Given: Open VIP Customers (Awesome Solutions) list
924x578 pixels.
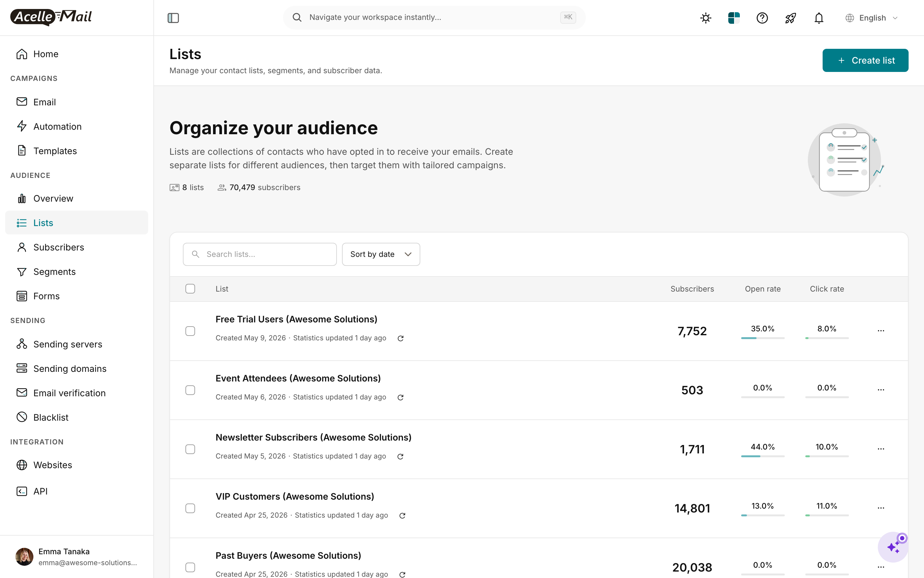Looking at the screenshot, I should (x=295, y=496).
